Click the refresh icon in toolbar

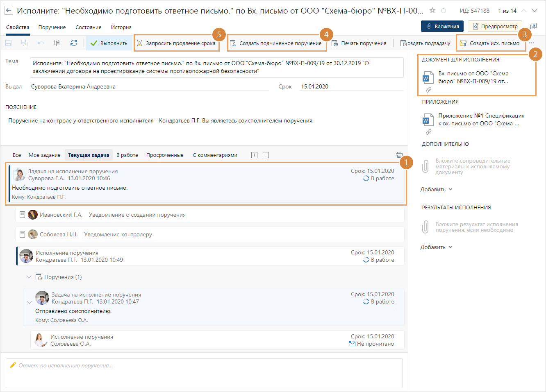[x=74, y=43]
